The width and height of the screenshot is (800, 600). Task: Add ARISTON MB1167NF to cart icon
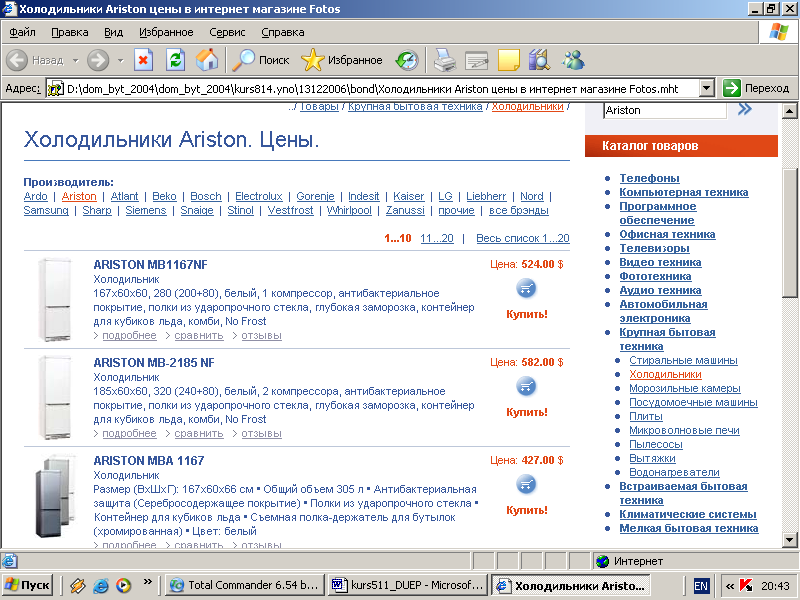[526, 288]
